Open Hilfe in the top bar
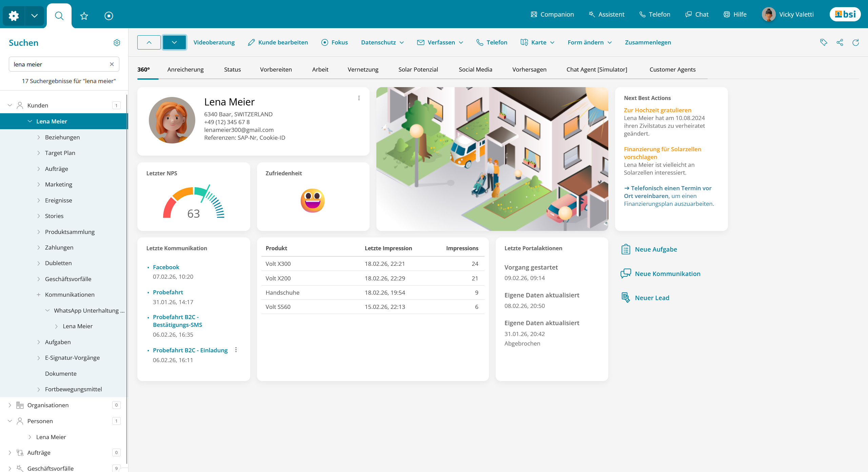868x472 pixels. (x=735, y=14)
